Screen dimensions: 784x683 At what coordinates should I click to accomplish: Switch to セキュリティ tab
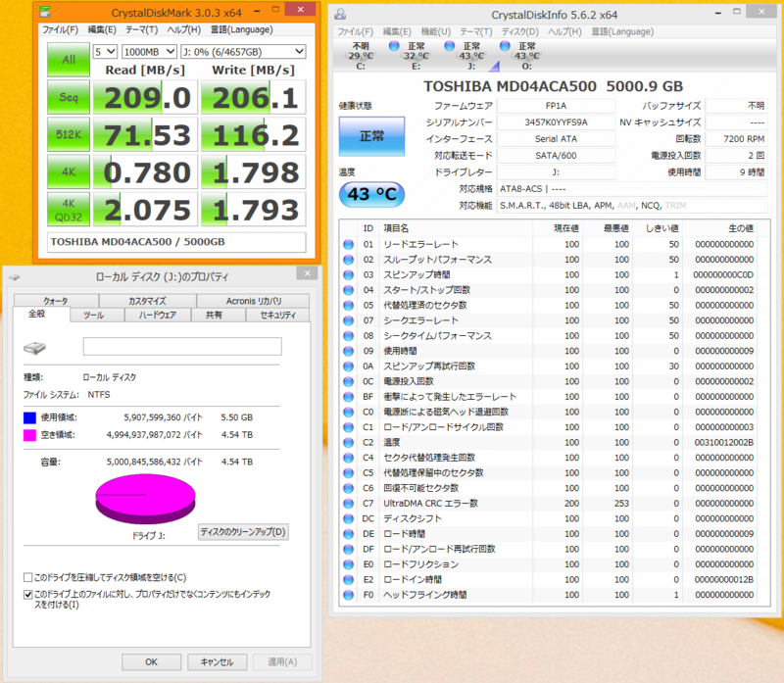tap(278, 315)
